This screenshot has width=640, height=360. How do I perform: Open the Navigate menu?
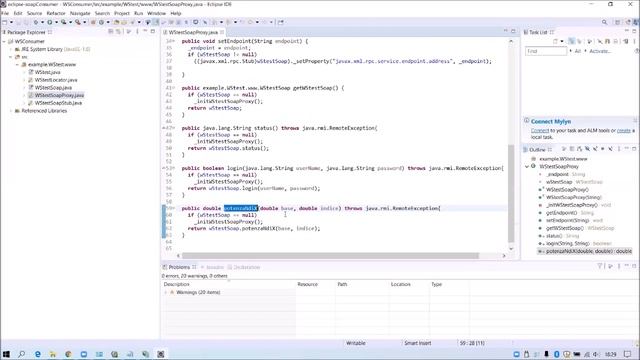pyautogui.click(x=80, y=13)
